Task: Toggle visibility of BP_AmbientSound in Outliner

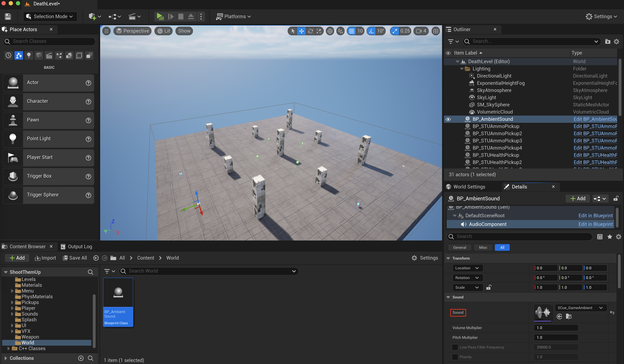Action: 448,119
